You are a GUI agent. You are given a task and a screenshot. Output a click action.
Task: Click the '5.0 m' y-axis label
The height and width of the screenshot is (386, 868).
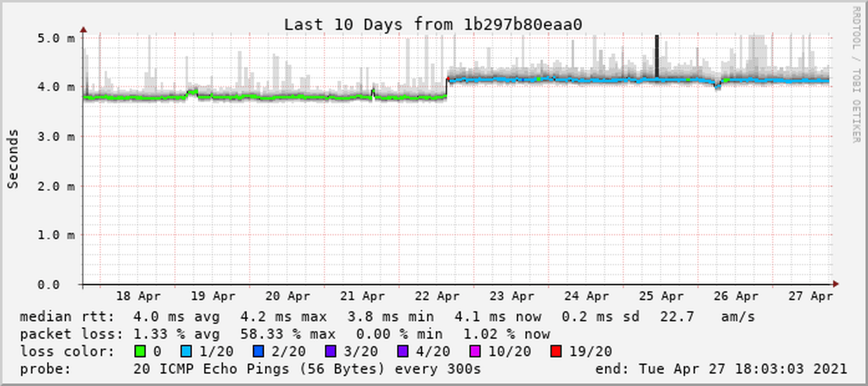click(x=56, y=38)
